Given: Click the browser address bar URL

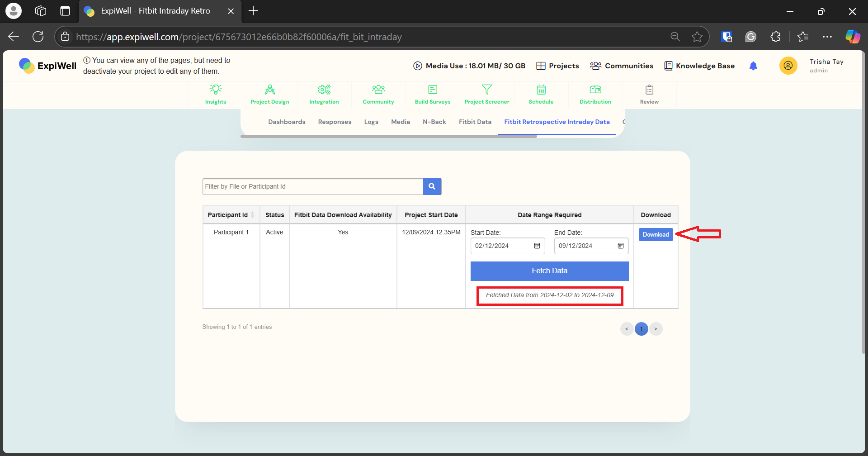Looking at the screenshot, I should tap(239, 37).
